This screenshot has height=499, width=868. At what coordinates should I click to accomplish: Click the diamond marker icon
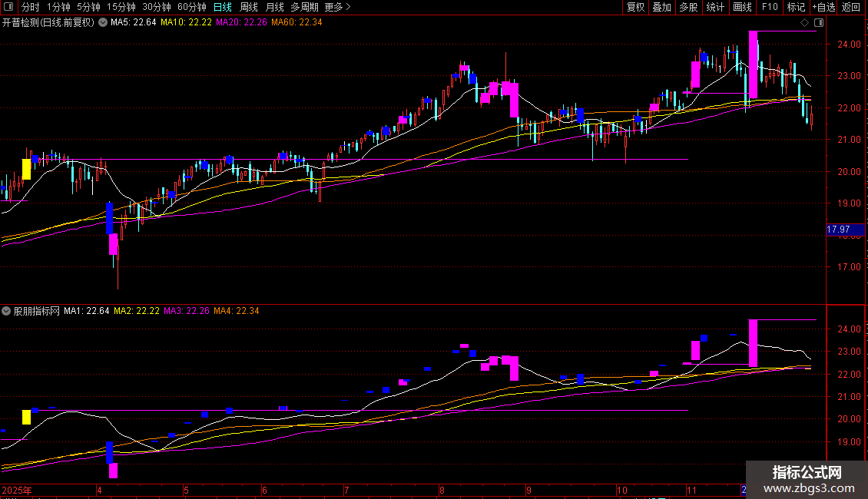[804, 23]
